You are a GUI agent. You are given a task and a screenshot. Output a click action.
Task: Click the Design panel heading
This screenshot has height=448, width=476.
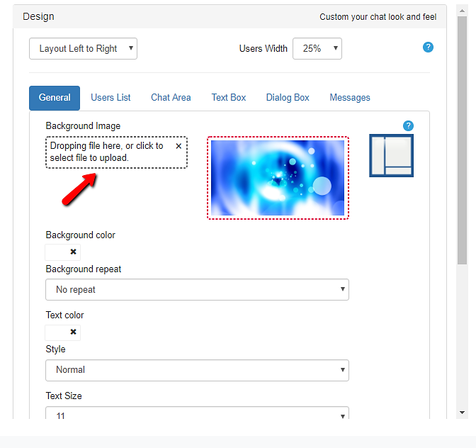tap(38, 16)
